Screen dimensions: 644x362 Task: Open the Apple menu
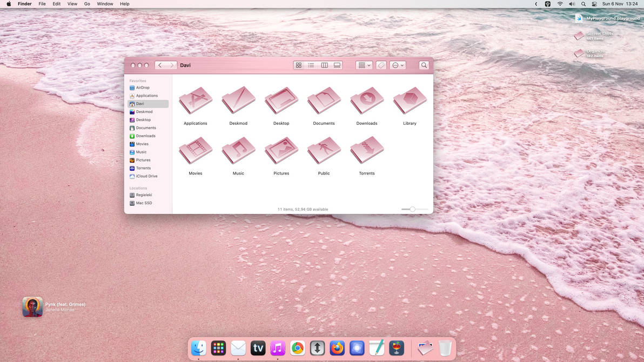click(9, 4)
